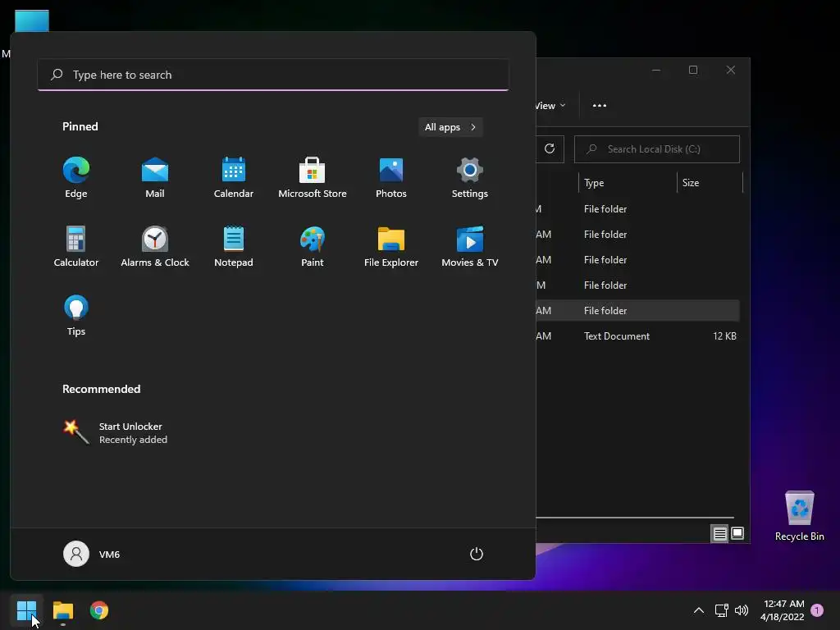Expand the View dropdown in File Explorer
Viewport: 840px width, 630px height.
pyautogui.click(x=550, y=106)
